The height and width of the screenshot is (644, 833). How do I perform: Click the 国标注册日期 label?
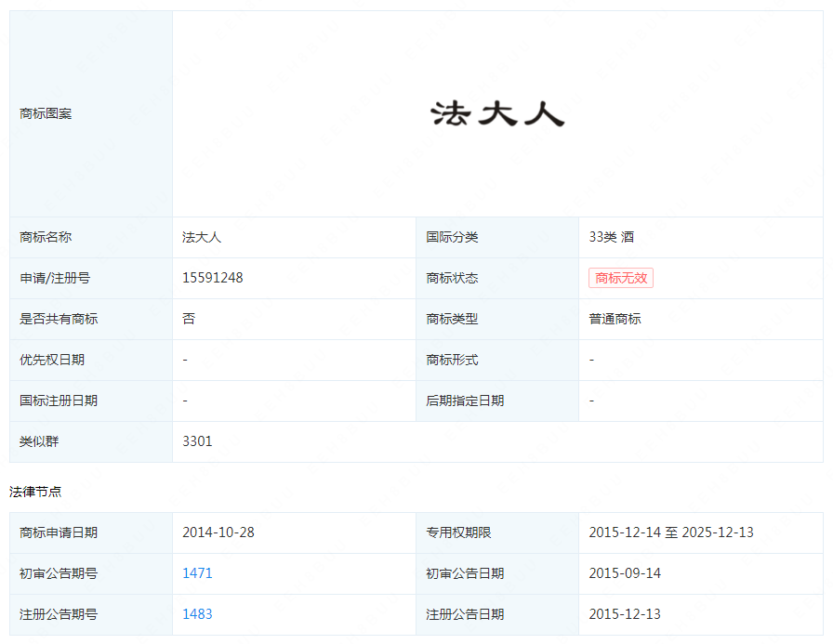click(59, 401)
